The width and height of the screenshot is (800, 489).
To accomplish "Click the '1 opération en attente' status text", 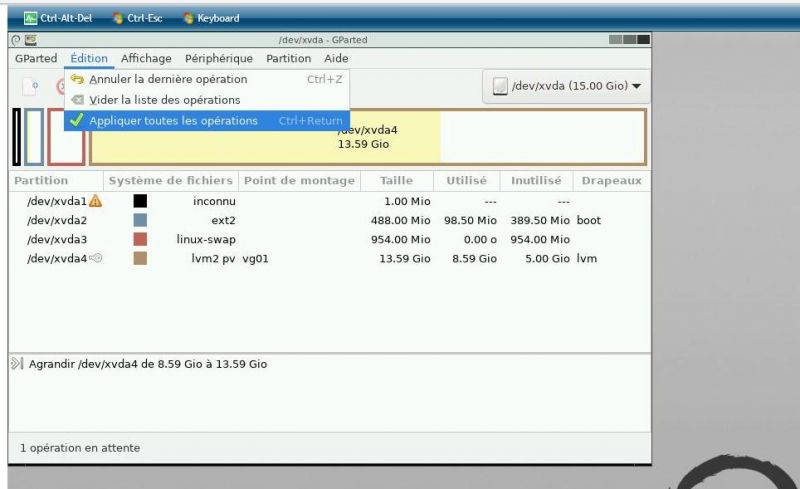I will (x=80, y=448).
